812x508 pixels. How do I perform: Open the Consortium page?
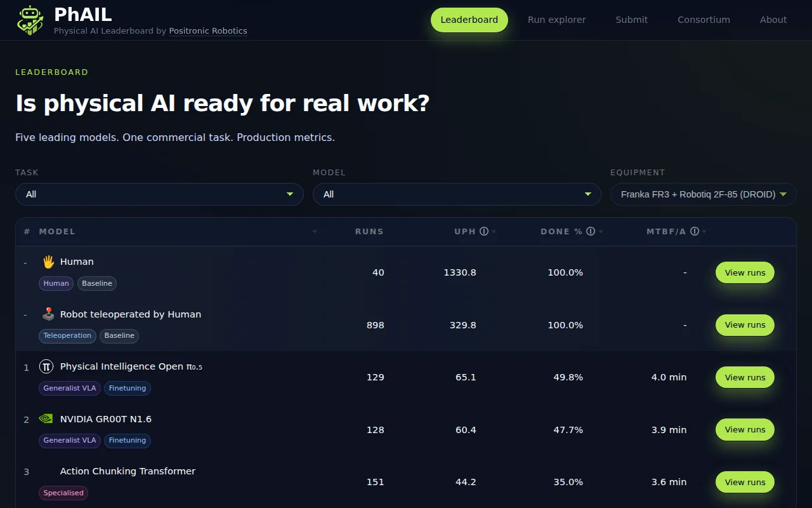pos(704,20)
